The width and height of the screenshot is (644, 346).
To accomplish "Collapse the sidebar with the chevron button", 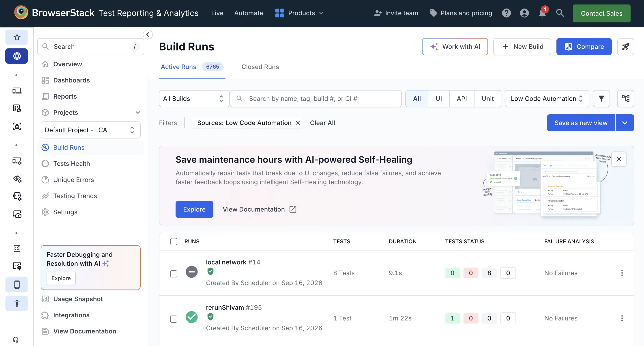I will (148, 35).
